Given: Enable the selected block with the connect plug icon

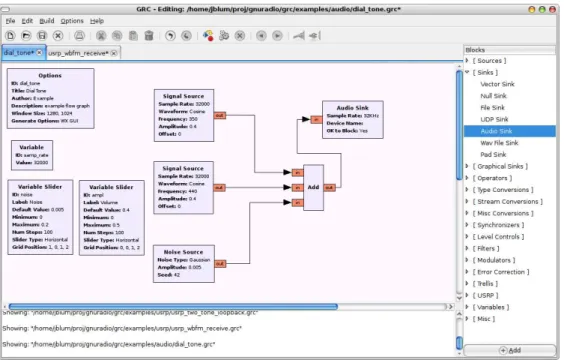Looking at the screenshot, I should (299, 36).
